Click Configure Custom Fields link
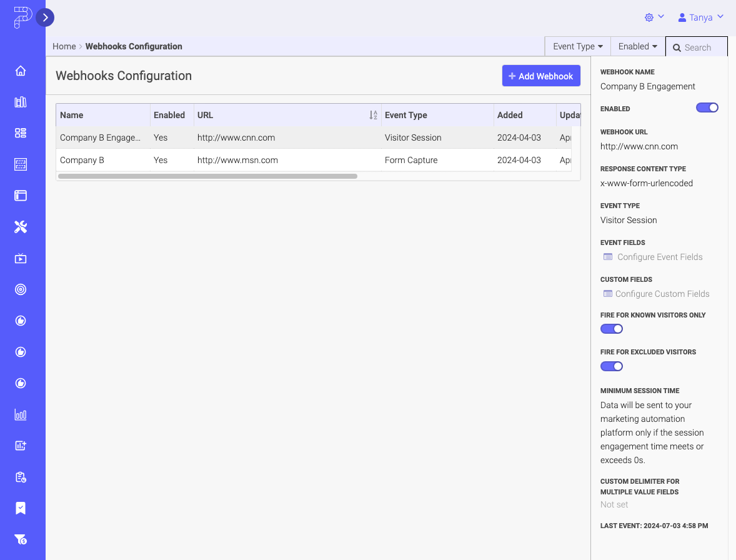This screenshot has height=560, width=736. [662, 294]
